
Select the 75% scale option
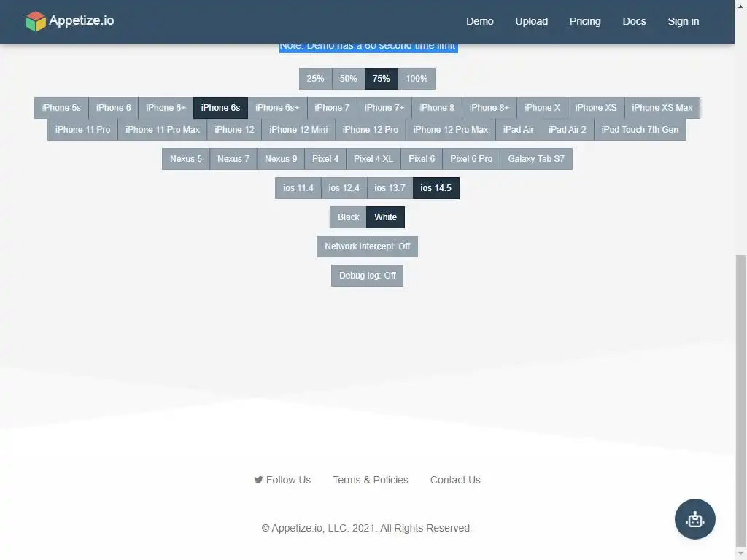coord(381,79)
